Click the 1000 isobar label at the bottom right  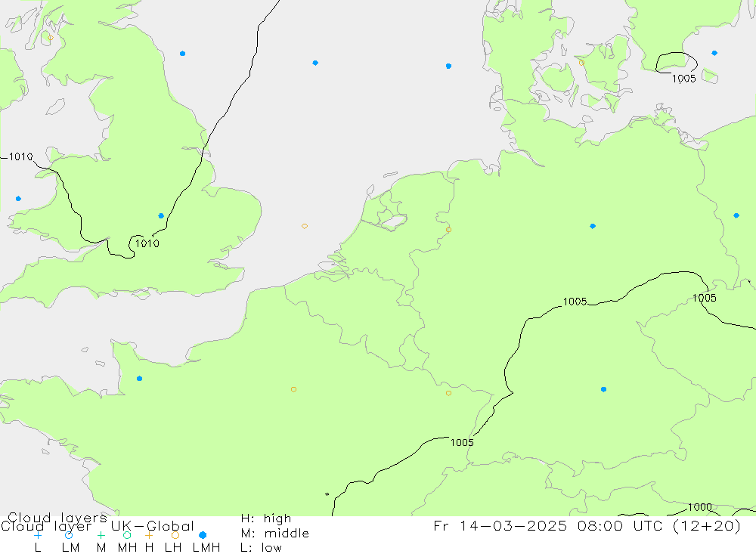pyautogui.click(x=699, y=507)
